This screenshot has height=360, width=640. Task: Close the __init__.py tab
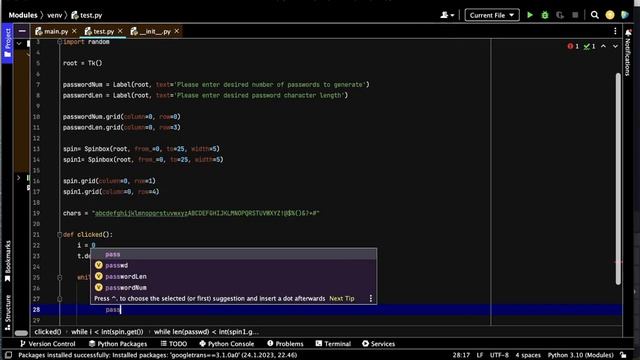point(177,31)
